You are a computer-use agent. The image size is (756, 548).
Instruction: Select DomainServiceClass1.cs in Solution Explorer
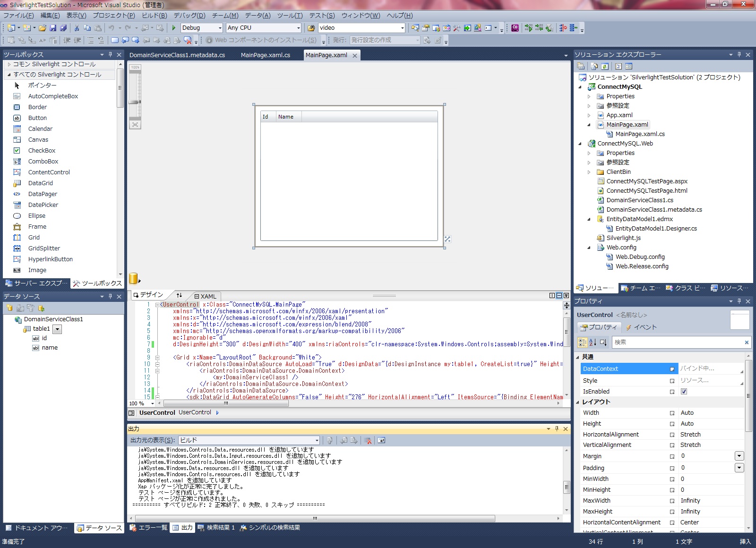[x=640, y=200]
